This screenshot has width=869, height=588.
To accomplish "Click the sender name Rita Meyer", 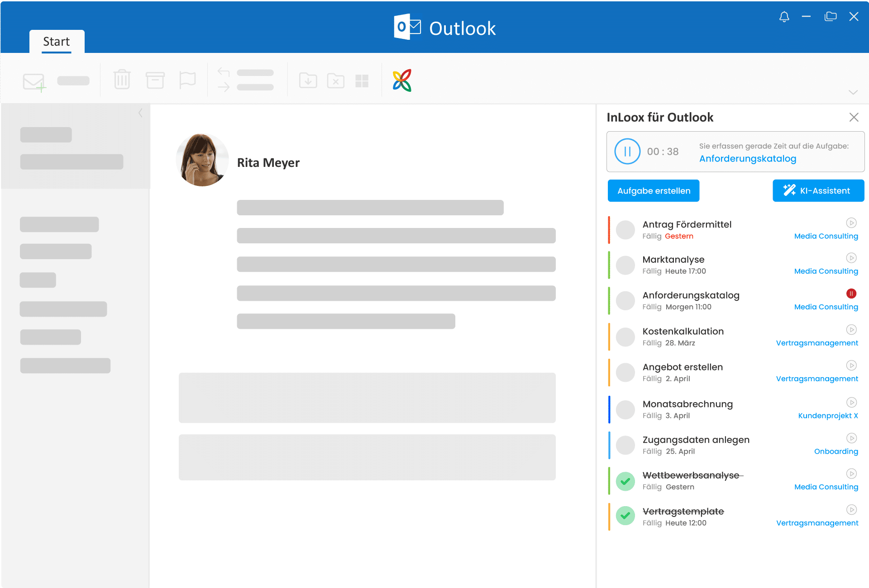I will pos(268,163).
